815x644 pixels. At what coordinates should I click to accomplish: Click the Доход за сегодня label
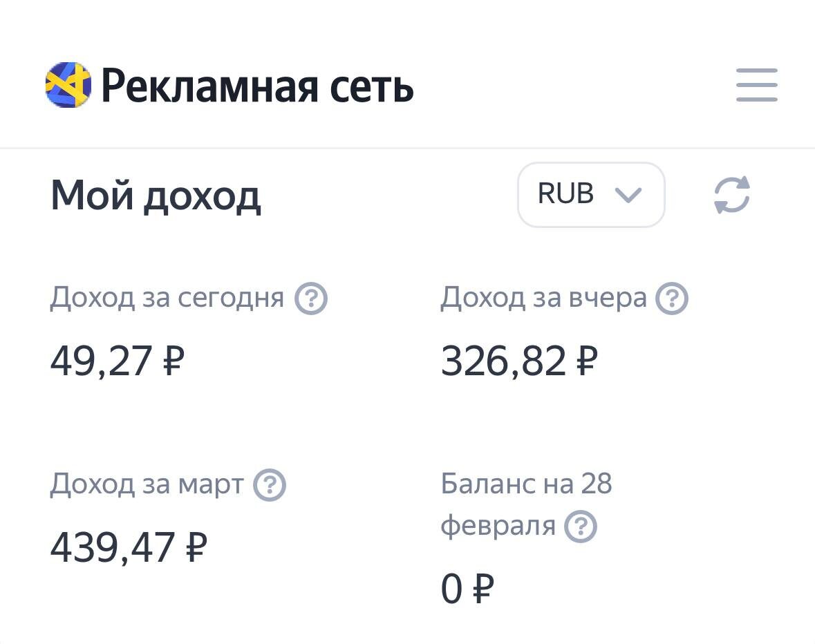click(167, 299)
